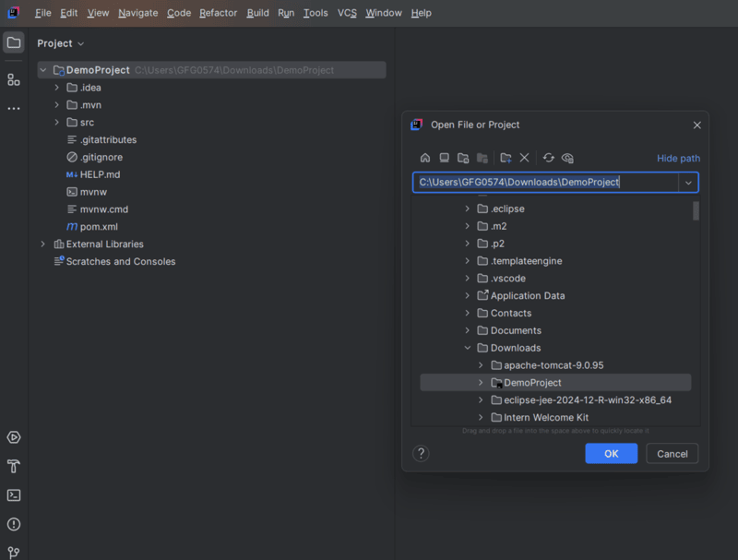Open the Refactor menu
The height and width of the screenshot is (560, 738).
point(218,13)
